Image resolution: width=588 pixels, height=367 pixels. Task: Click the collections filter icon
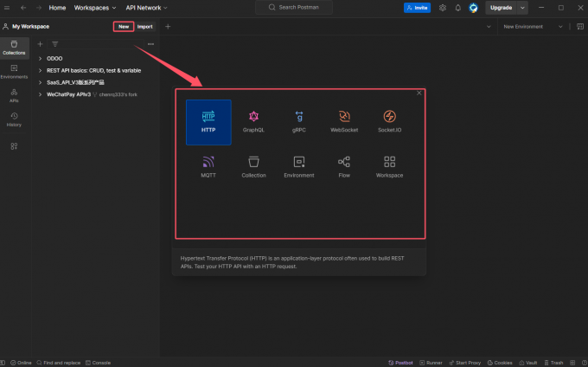point(55,44)
